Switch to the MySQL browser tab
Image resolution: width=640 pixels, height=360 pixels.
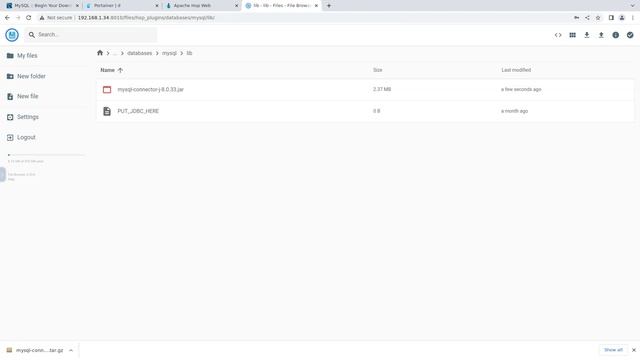(x=42, y=6)
